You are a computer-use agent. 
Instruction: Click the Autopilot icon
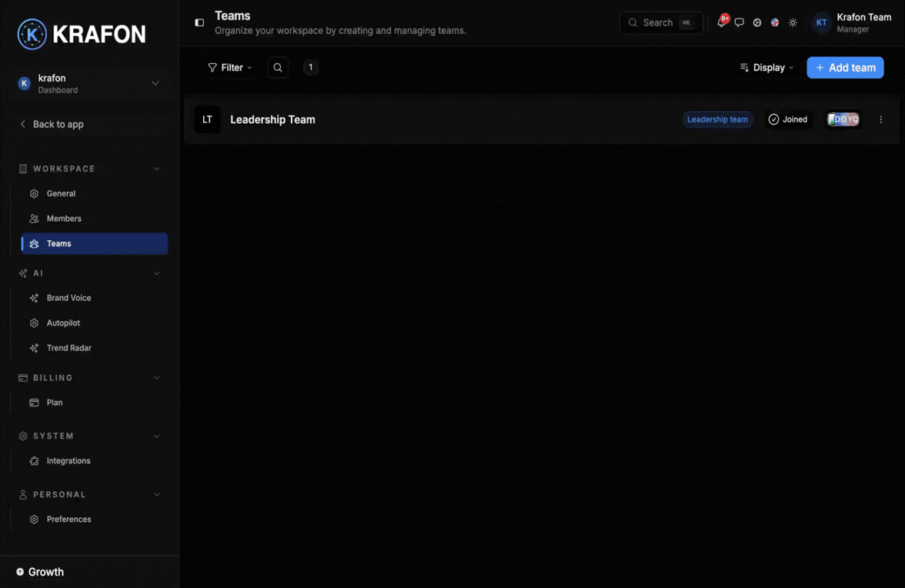click(34, 323)
